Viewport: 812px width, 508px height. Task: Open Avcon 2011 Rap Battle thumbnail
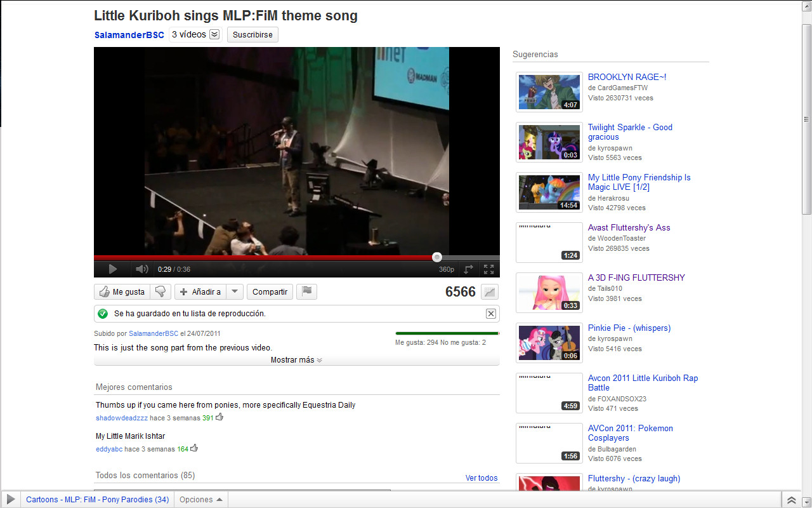(x=549, y=393)
